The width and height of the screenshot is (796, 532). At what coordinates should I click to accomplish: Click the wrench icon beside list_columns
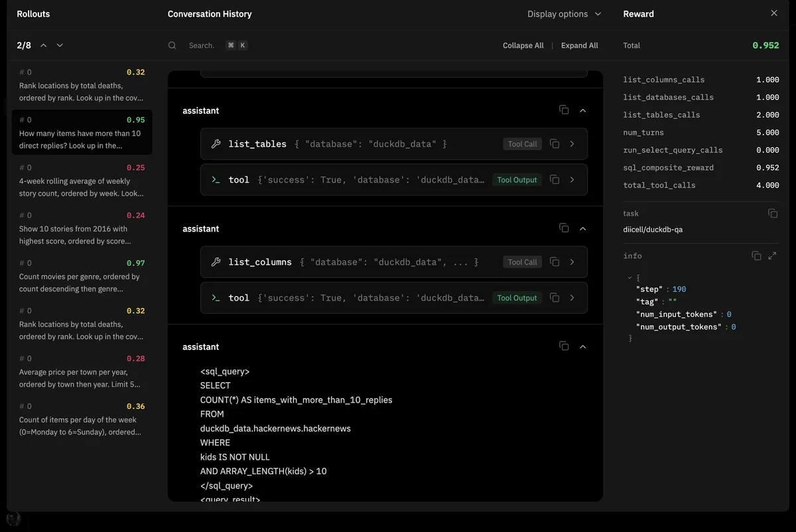click(216, 262)
